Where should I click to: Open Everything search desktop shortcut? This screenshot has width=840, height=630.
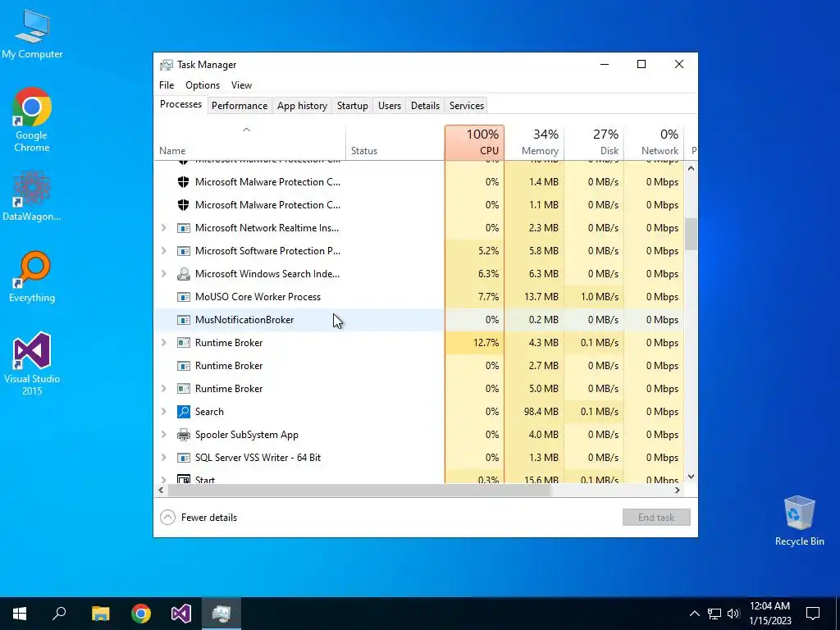tap(32, 276)
